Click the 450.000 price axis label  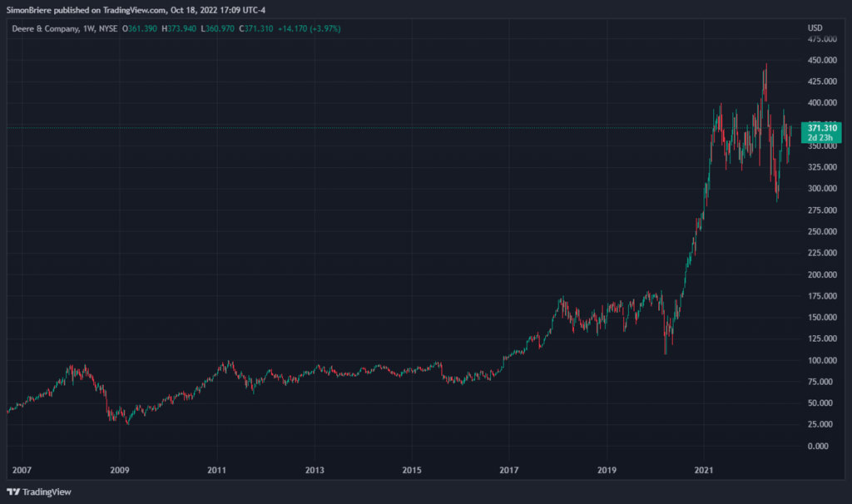pyautogui.click(x=822, y=61)
